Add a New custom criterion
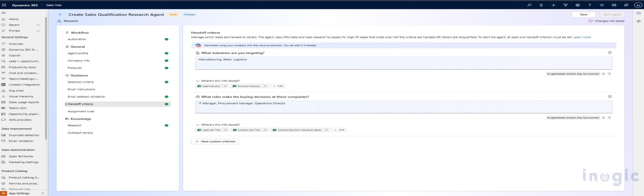This screenshot has height=196, width=644. click(x=215, y=141)
